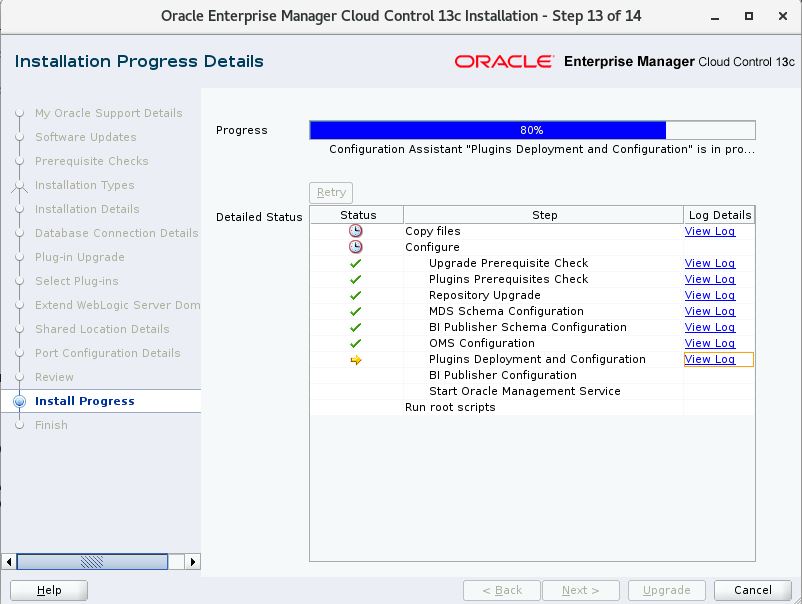
Task: Click the Retry button
Action: click(x=331, y=192)
